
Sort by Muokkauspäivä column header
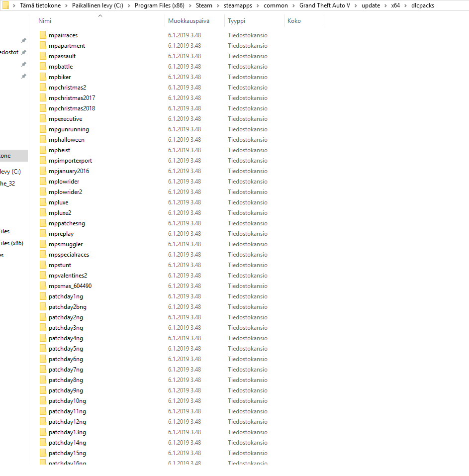188,21
